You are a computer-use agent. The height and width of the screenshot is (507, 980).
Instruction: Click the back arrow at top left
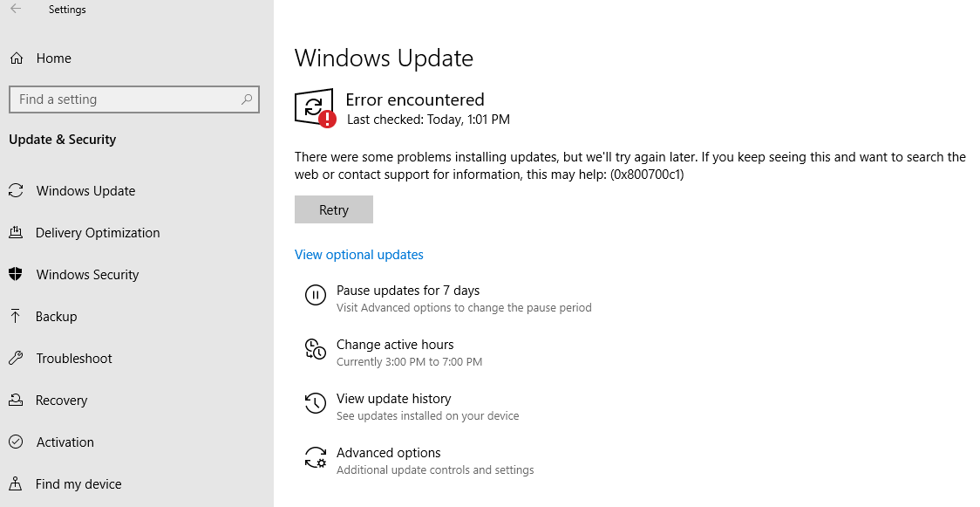click(x=17, y=10)
